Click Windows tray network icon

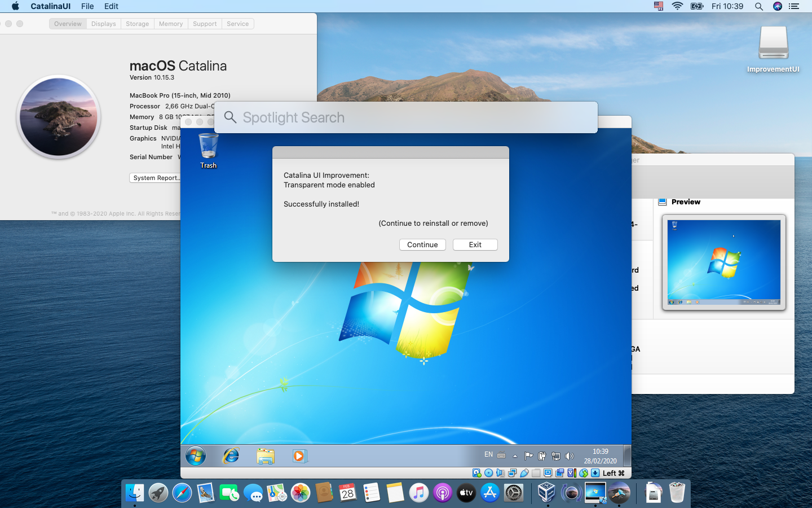[555, 456]
